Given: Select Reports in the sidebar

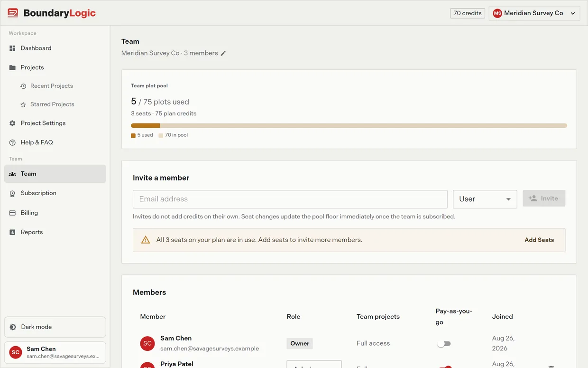Looking at the screenshot, I should pyautogui.click(x=55, y=232).
